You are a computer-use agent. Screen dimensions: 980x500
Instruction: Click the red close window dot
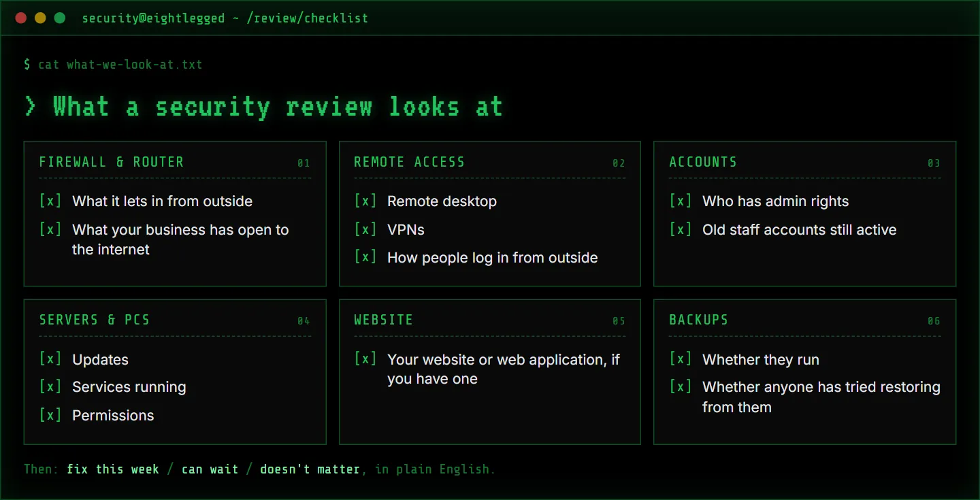tap(20, 18)
